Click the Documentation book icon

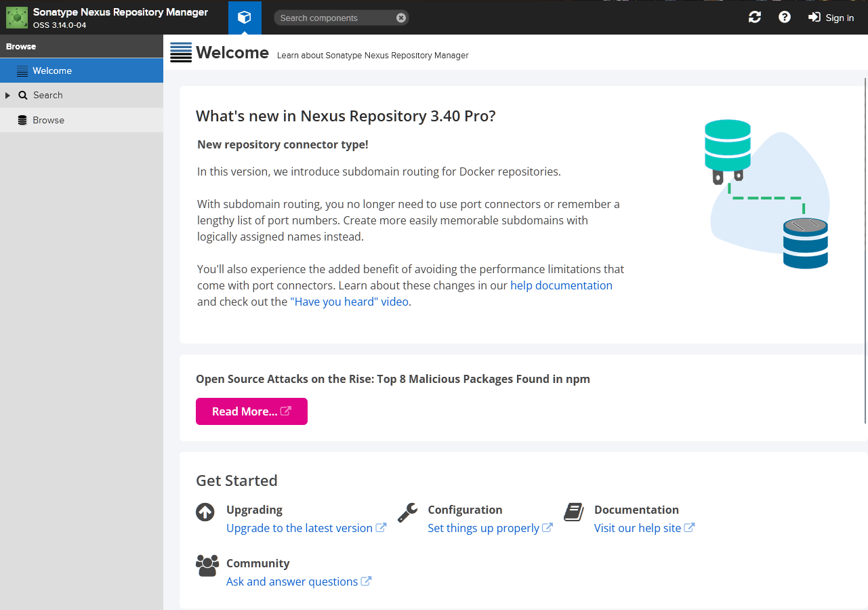click(573, 512)
